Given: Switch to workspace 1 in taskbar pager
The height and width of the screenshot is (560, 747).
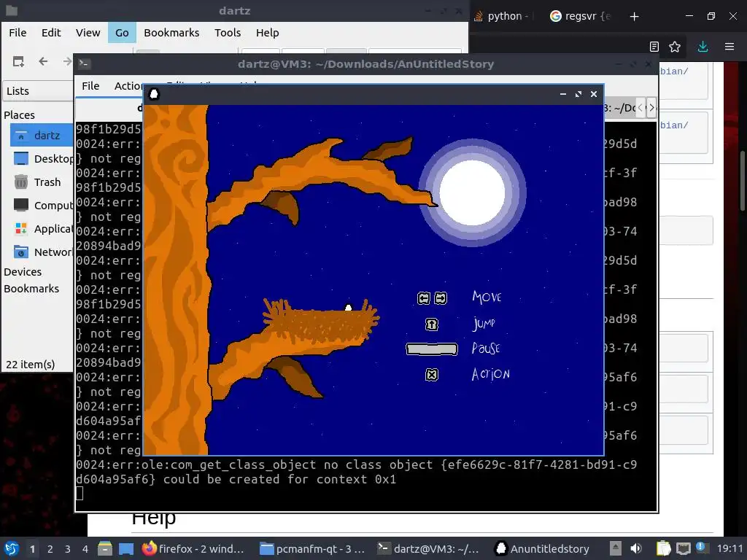Looking at the screenshot, I should [32, 549].
